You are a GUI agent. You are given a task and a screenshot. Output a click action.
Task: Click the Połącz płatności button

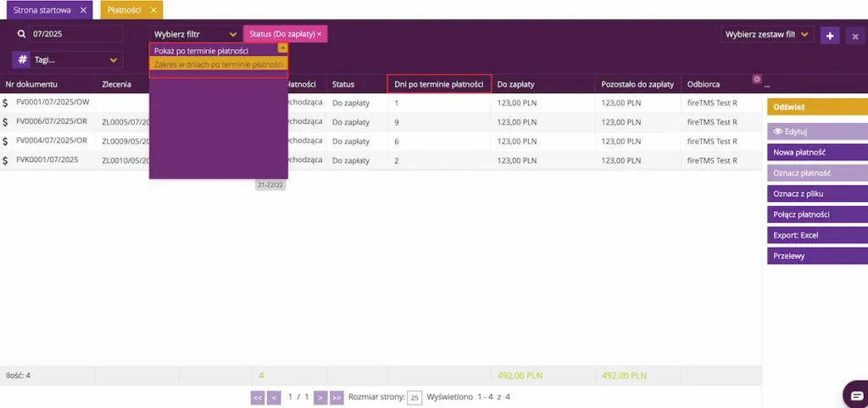(x=818, y=215)
